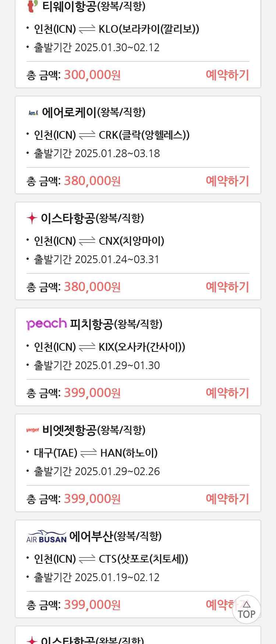Select the 대구(TAE) to HAN(하노이) route line
This screenshot has width=276, height=644.
coord(96,453)
